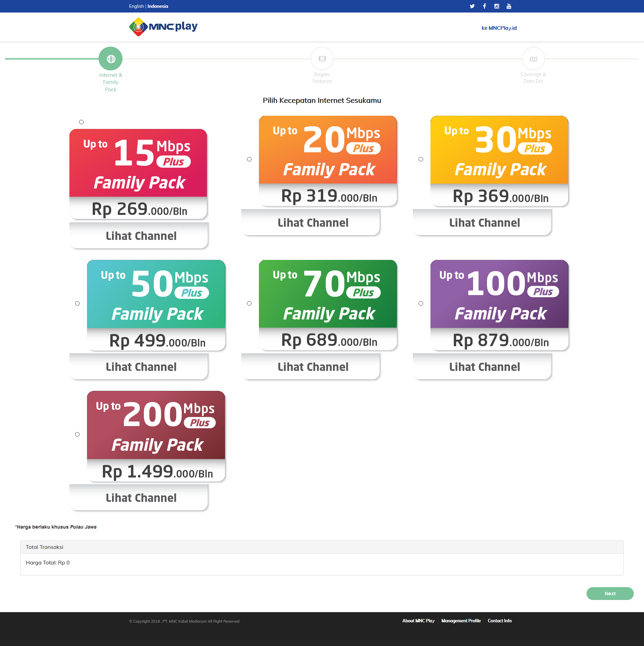This screenshot has width=644, height=646.
Task: Open the About MNC Play footer link
Action: [418, 621]
